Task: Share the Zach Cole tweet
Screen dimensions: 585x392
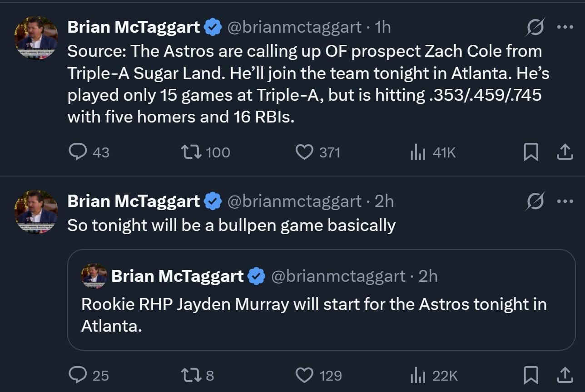Action: (x=565, y=152)
